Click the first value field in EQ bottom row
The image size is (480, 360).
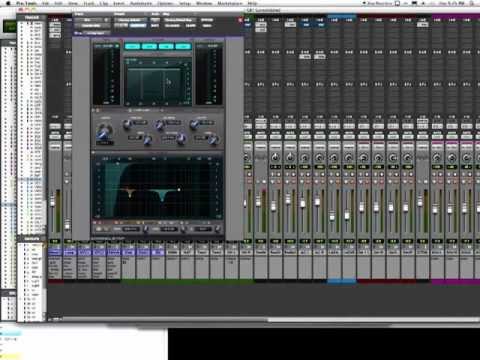tap(131, 229)
